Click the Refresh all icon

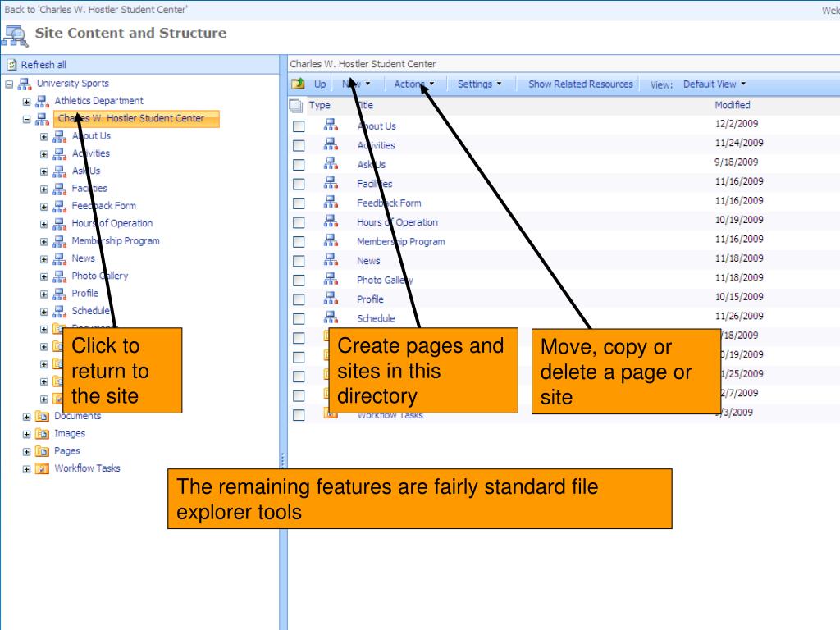[11, 65]
